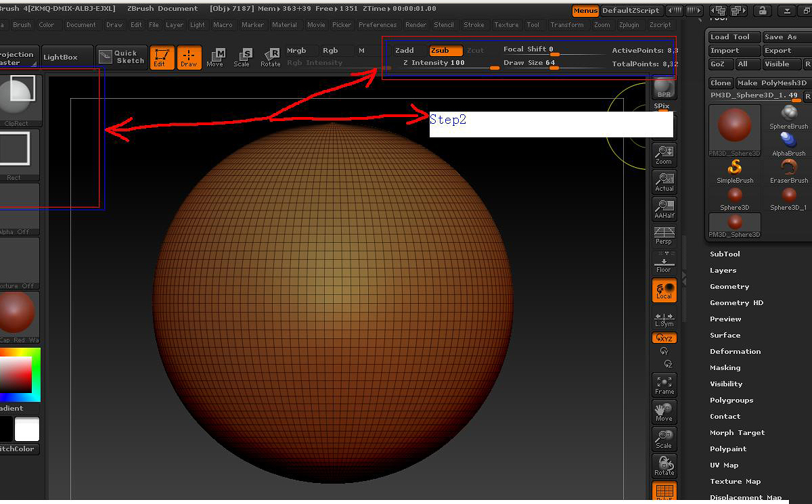Click the AAHalf zoom icon
The height and width of the screenshot is (504, 812).
(664, 208)
